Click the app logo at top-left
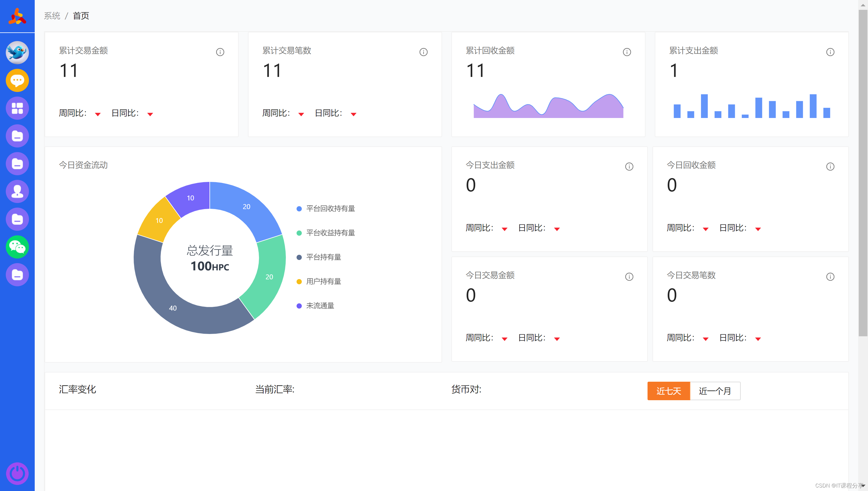868x491 pixels. 17,16
